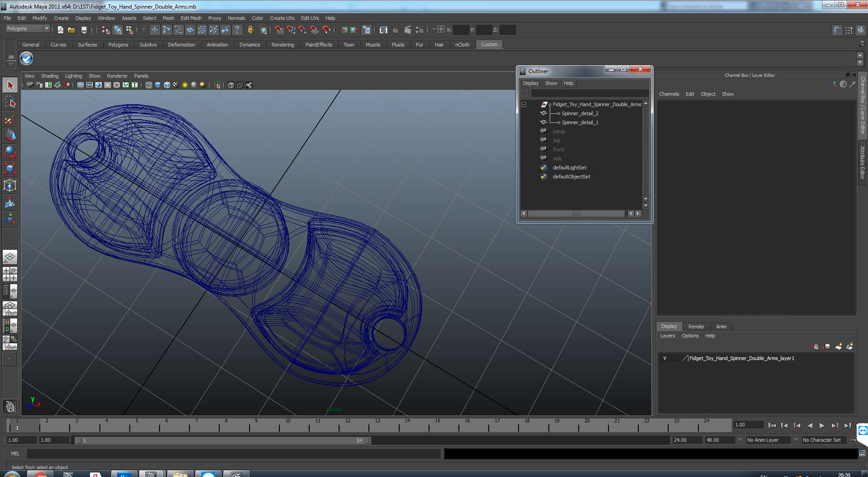Toggle lock current selection padlock icon
Image resolution: width=868 pixels, height=477 pixels.
pos(250,30)
